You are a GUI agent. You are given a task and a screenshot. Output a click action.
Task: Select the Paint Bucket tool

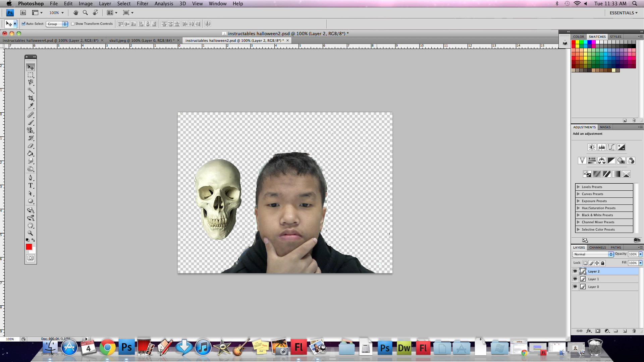tap(31, 154)
